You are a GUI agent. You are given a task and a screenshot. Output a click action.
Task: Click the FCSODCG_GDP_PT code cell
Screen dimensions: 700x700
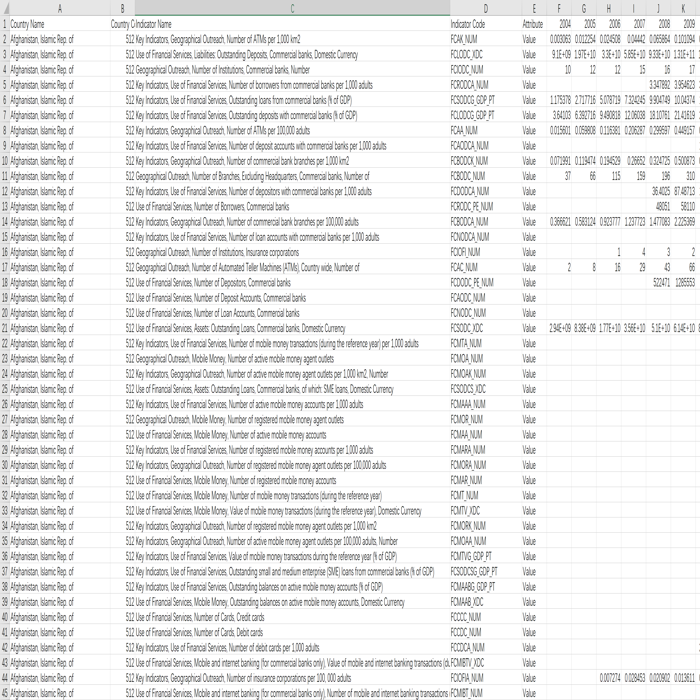coord(485,100)
